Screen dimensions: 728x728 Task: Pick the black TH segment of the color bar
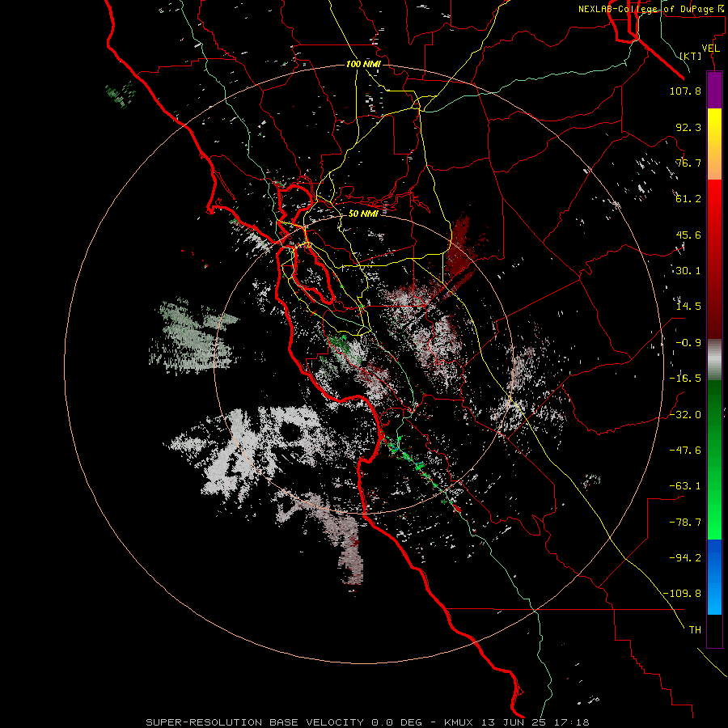[714, 630]
